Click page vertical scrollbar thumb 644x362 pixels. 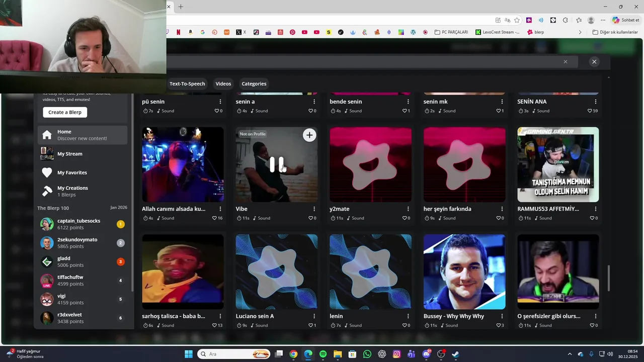pyautogui.click(x=609, y=278)
